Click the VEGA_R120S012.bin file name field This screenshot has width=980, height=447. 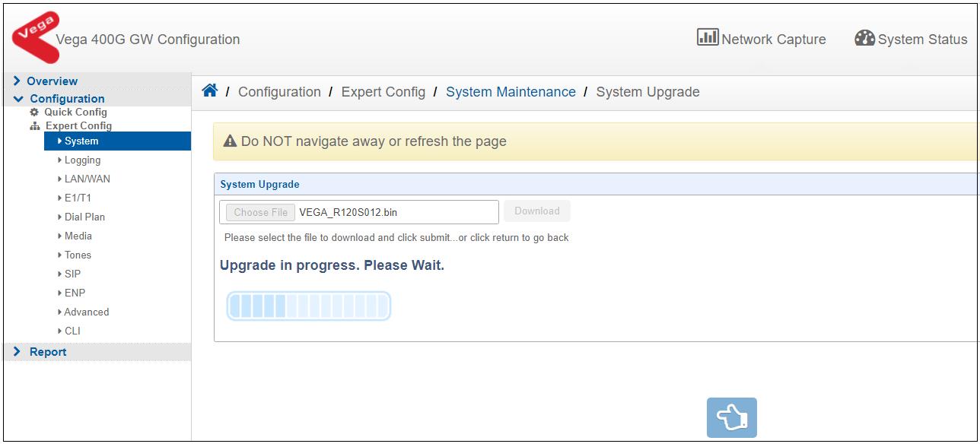coord(359,213)
